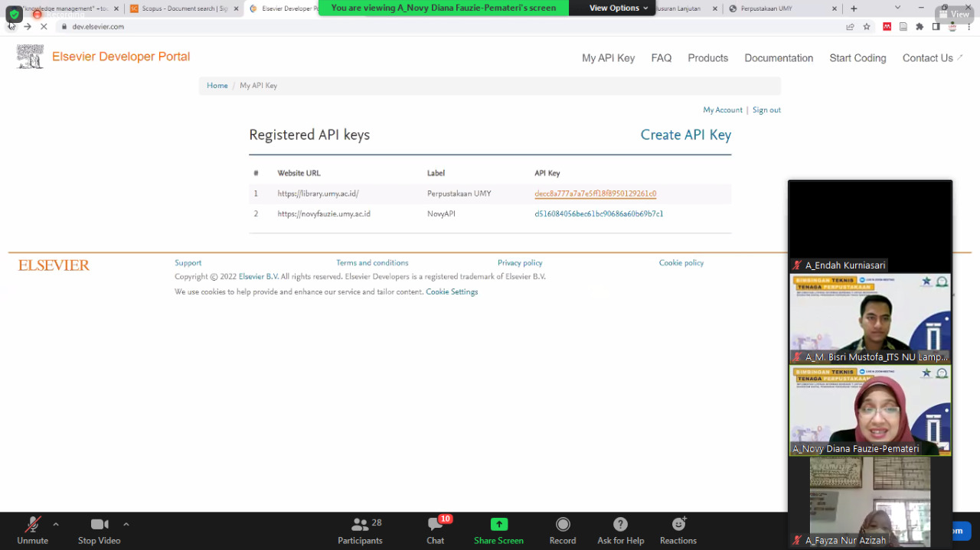This screenshot has height=550, width=980.
Task: Click the dev.elsevier.com address bar
Action: (98, 26)
